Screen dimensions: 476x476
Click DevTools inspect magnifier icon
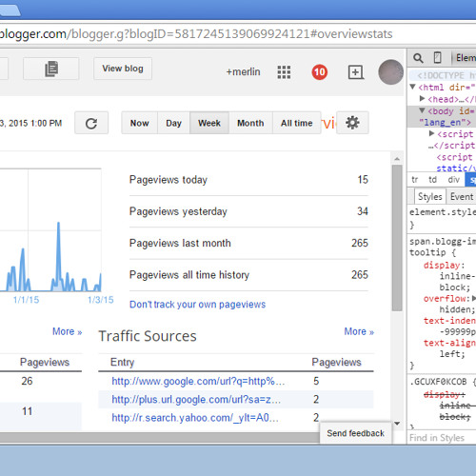(x=418, y=58)
